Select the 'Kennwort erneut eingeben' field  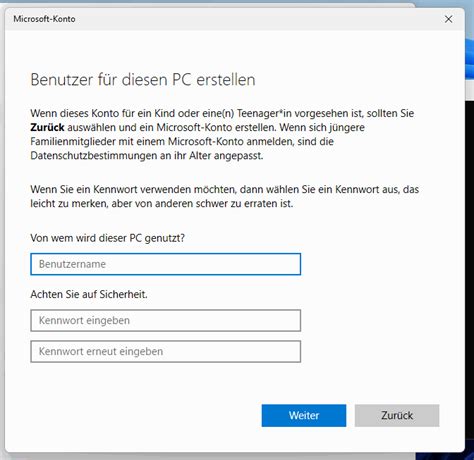[x=166, y=351]
